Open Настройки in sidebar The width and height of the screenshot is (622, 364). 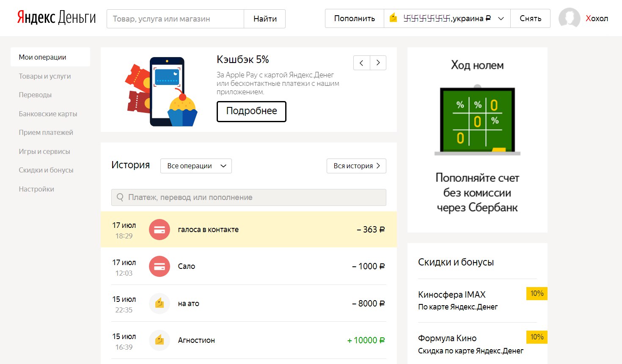pos(36,189)
